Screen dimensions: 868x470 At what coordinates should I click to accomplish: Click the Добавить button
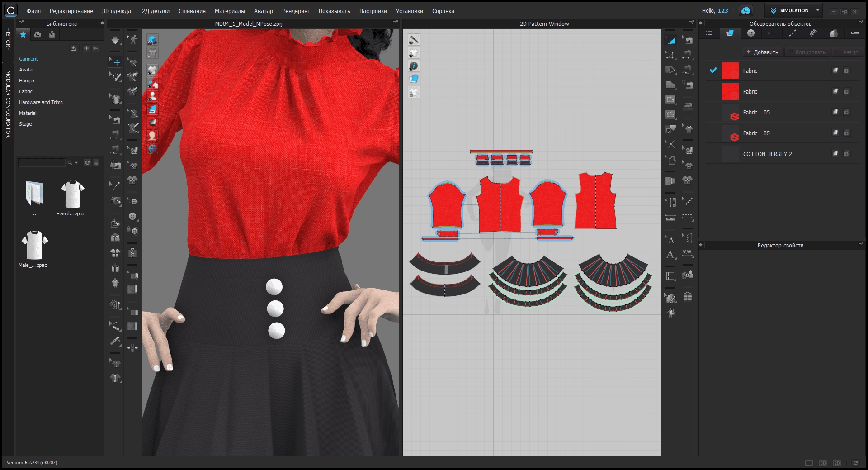click(762, 52)
